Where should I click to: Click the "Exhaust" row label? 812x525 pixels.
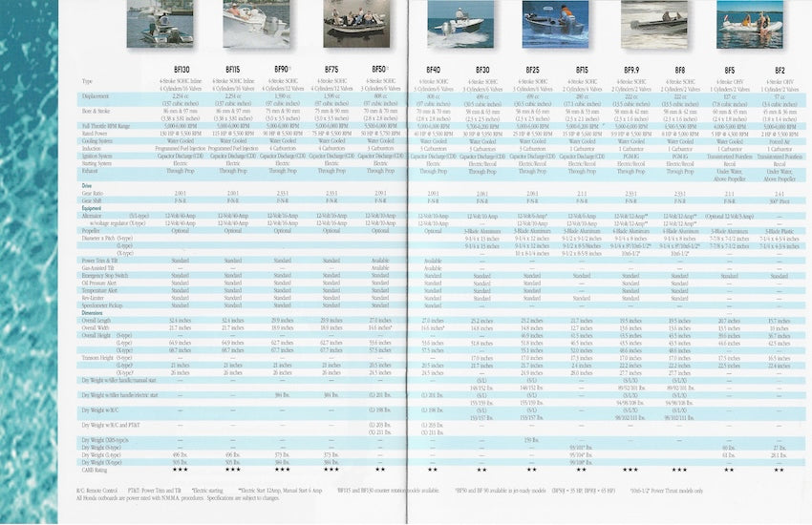pyautogui.click(x=90, y=171)
